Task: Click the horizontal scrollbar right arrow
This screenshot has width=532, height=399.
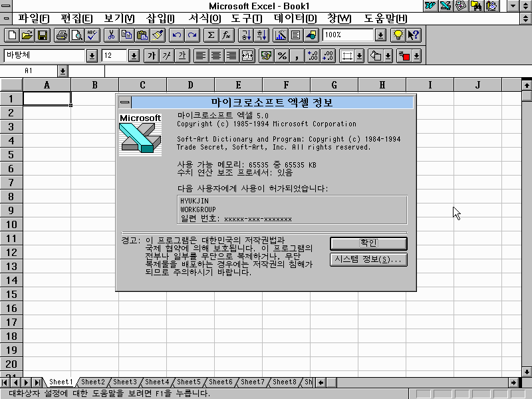Action: coord(513,383)
